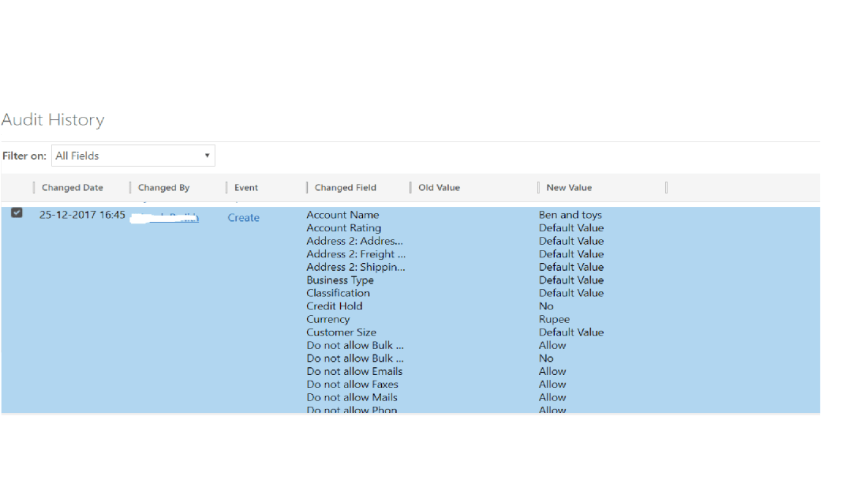
Task: Click the Audit History heading
Action: click(x=53, y=120)
